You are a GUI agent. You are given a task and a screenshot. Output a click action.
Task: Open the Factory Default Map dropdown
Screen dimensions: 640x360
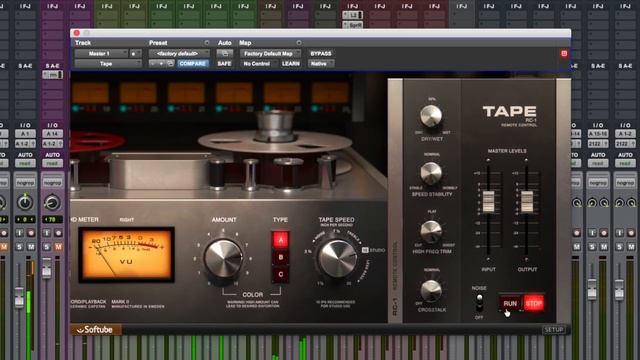270,53
